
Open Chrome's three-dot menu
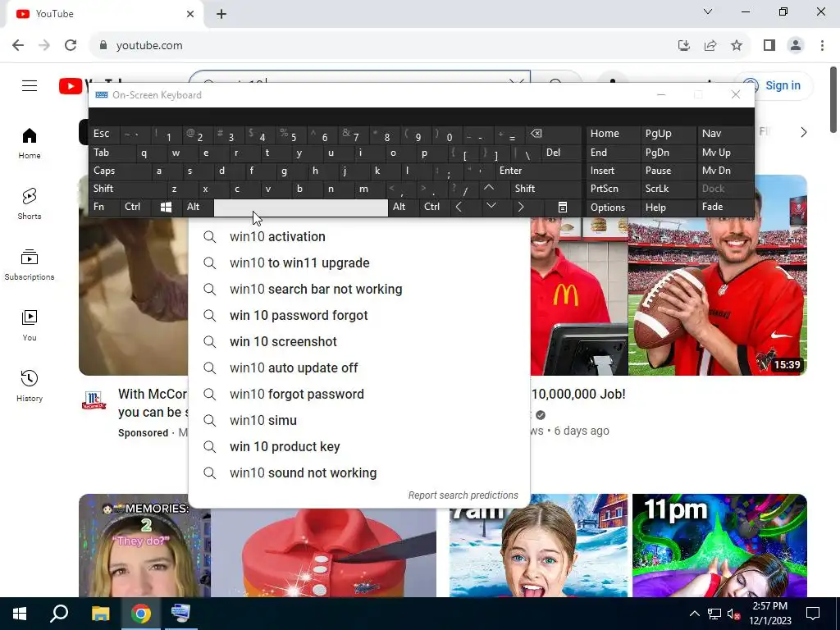822,46
